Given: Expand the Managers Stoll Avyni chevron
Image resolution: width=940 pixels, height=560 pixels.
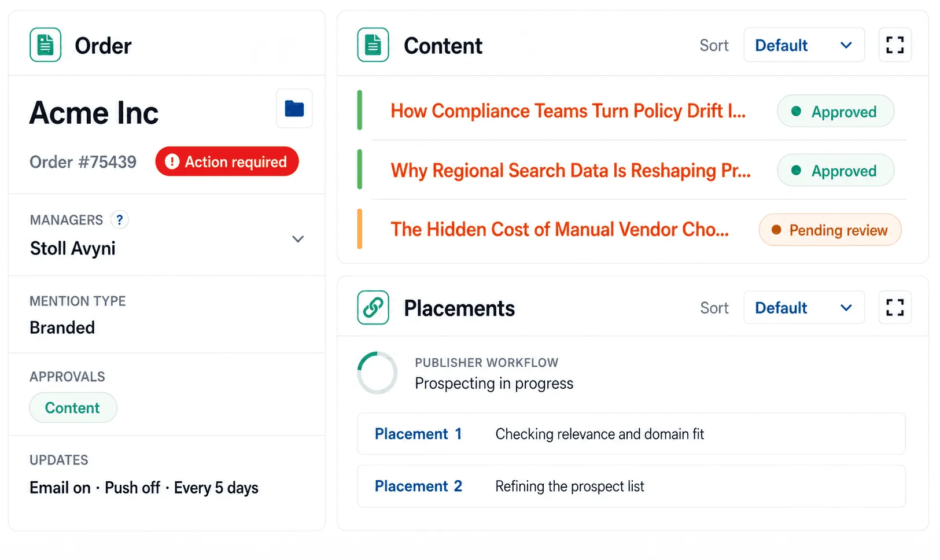Looking at the screenshot, I should [x=298, y=239].
